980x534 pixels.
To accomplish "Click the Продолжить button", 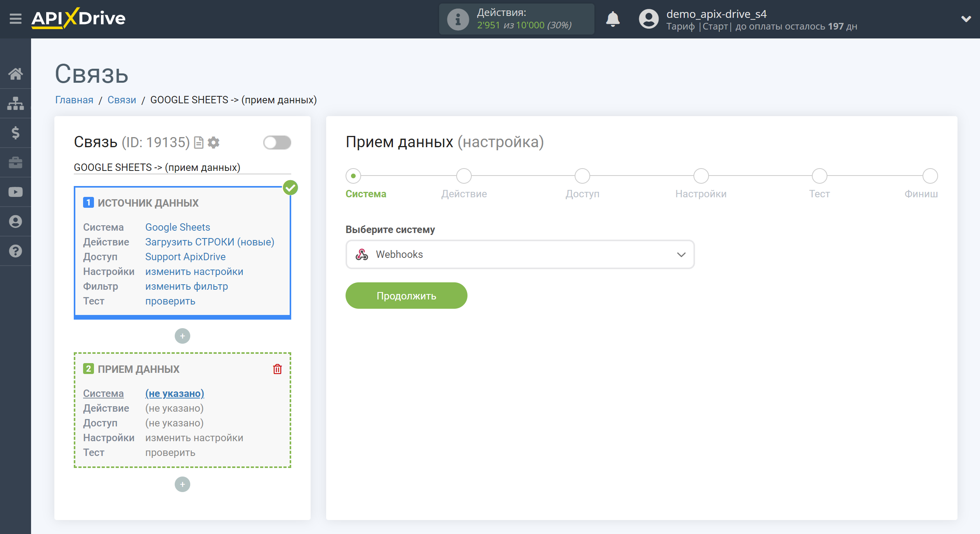I will (x=406, y=296).
